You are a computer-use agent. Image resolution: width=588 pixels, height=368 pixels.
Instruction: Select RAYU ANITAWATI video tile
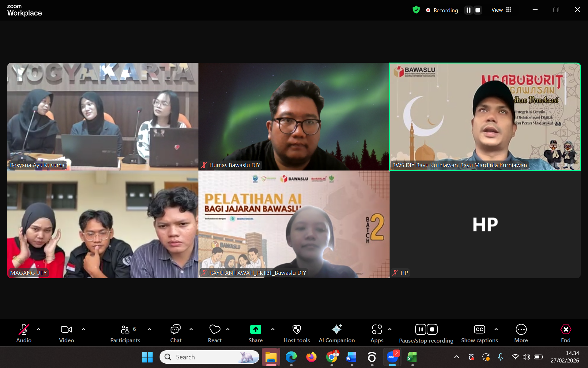(294, 224)
